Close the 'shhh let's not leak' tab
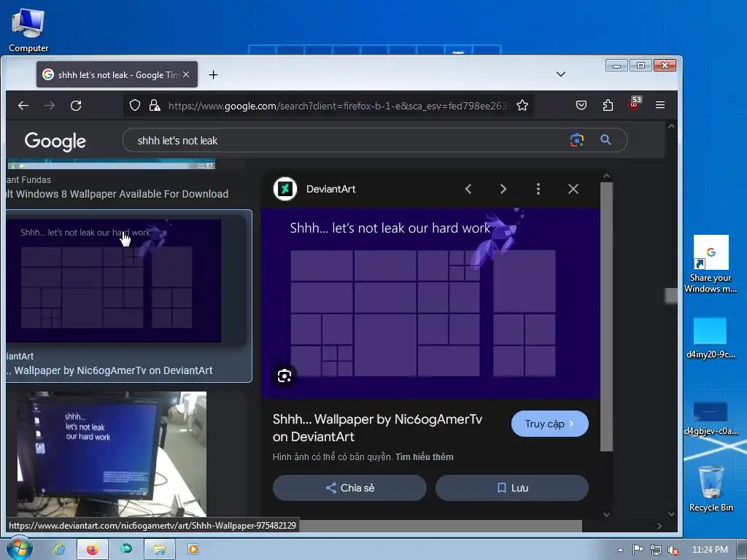The image size is (747, 560). [x=186, y=74]
